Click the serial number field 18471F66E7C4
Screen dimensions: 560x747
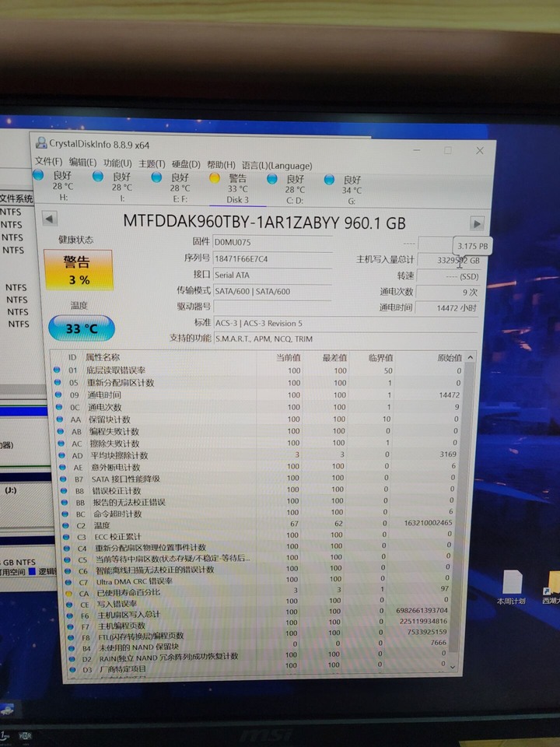point(272,258)
